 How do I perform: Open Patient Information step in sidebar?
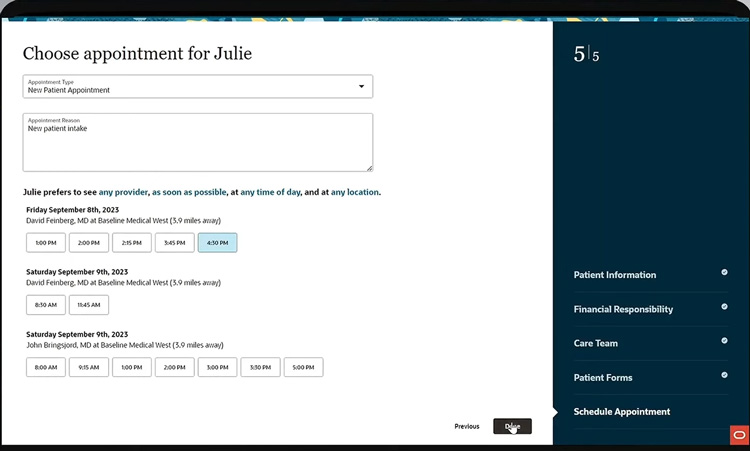coord(615,275)
